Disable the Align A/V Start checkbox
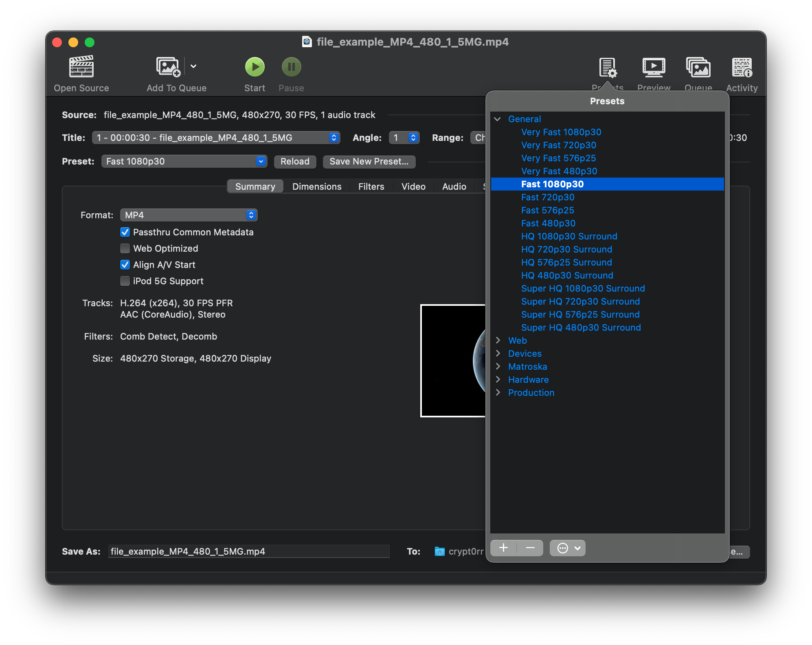 pos(125,265)
